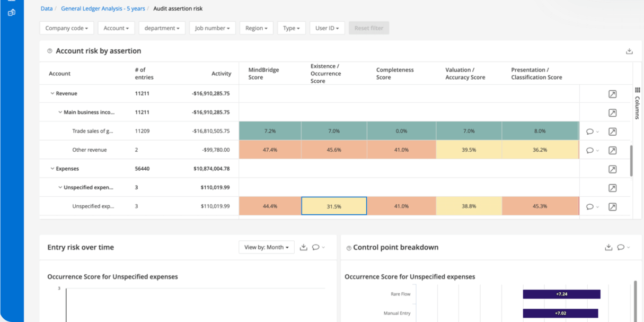Select 47.4% MindBridge cell for Other revenue
The width and height of the screenshot is (644, 322).
point(270,150)
